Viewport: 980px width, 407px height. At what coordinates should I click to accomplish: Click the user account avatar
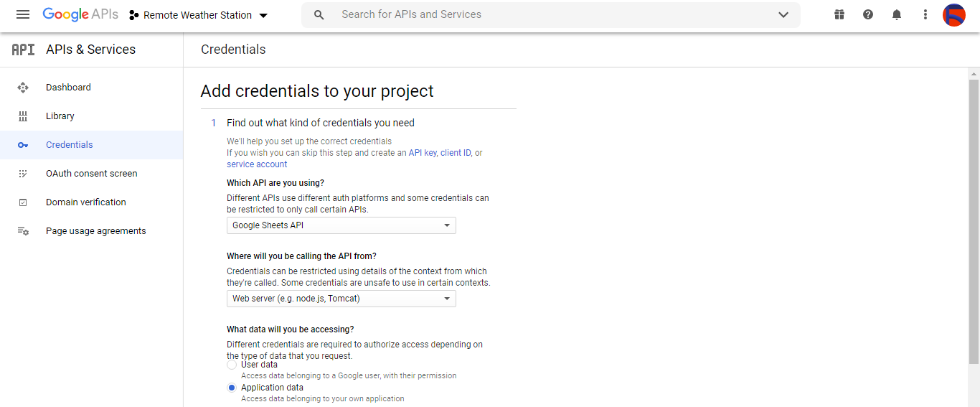tap(954, 15)
